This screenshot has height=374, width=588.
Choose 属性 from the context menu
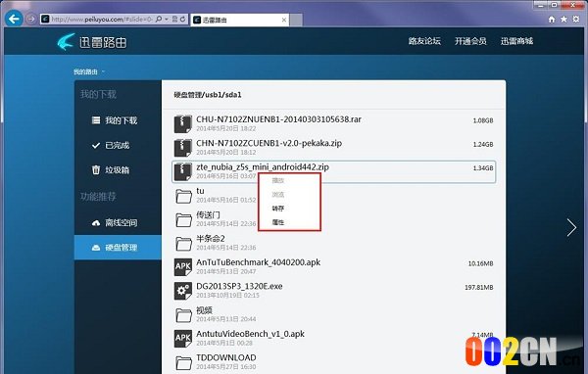(x=278, y=222)
